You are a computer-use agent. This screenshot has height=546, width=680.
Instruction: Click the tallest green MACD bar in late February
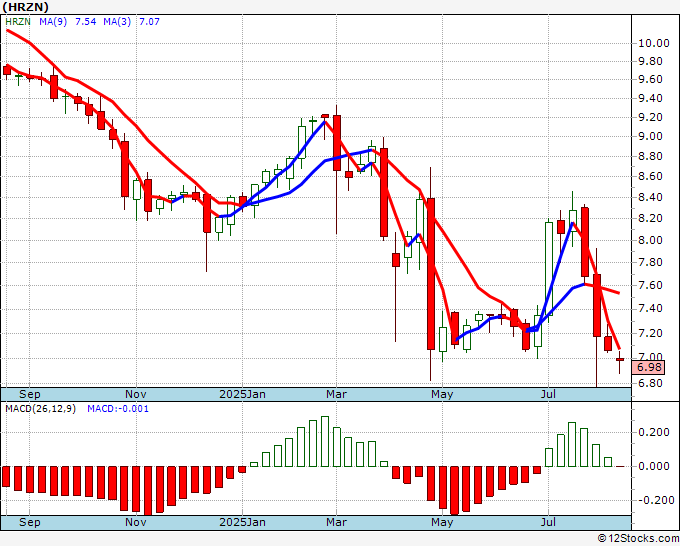pyautogui.click(x=325, y=441)
